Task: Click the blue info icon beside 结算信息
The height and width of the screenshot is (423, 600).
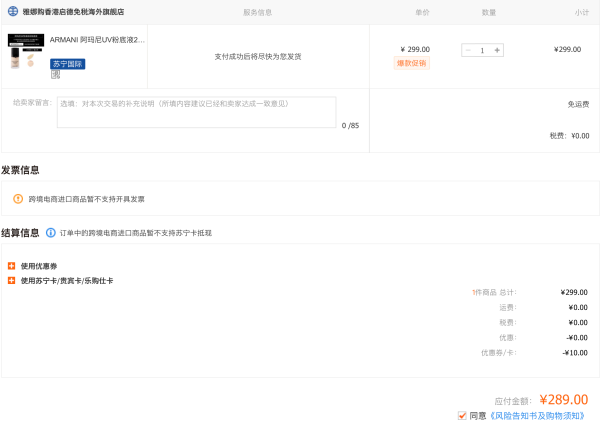Action: [x=51, y=233]
